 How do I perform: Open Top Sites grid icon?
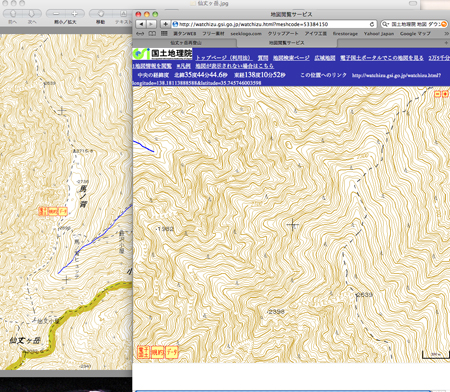pyautogui.click(x=164, y=33)
